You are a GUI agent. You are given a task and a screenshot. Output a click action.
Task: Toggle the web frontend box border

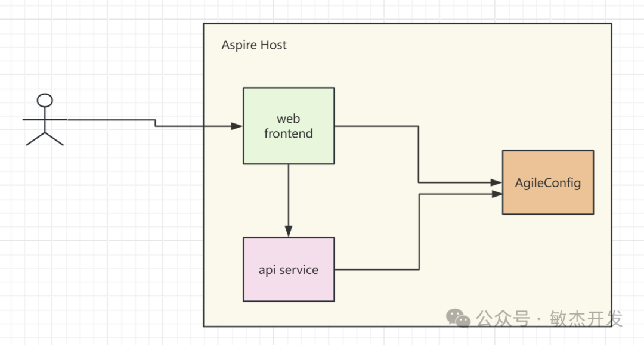coord(289,87)
